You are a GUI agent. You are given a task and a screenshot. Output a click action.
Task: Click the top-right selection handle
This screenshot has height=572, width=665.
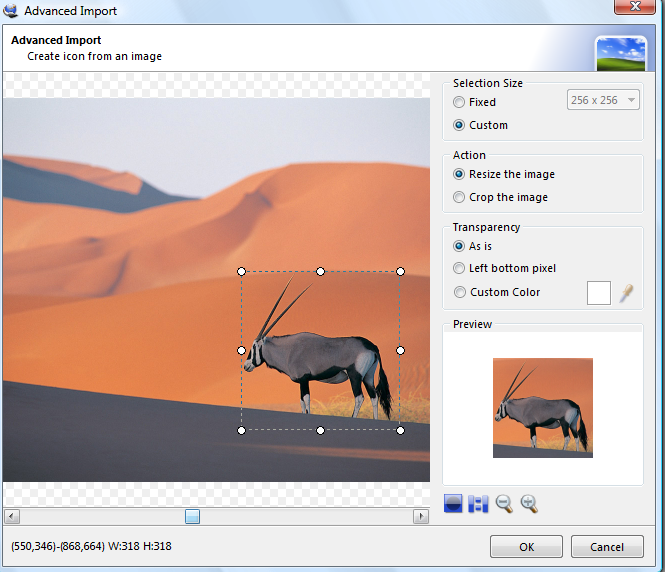400,271
